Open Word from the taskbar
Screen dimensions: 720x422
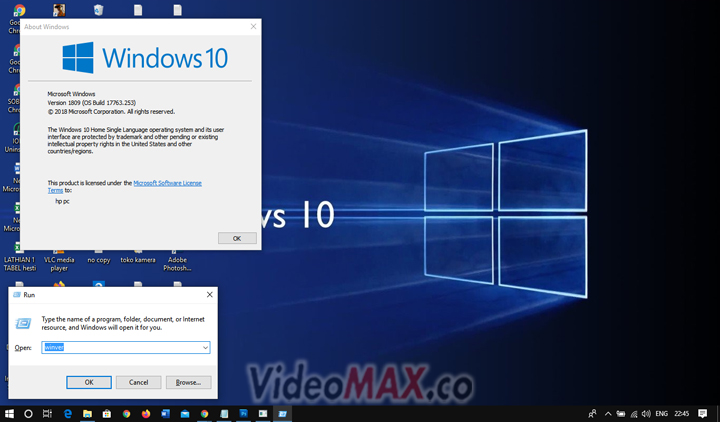coord(165,414)
